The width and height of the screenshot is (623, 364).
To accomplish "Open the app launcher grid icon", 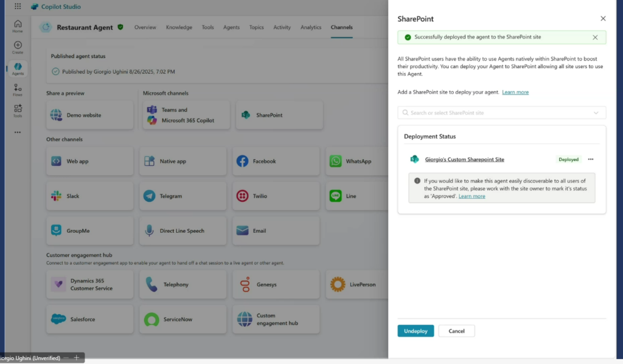I will pos(18,6).
